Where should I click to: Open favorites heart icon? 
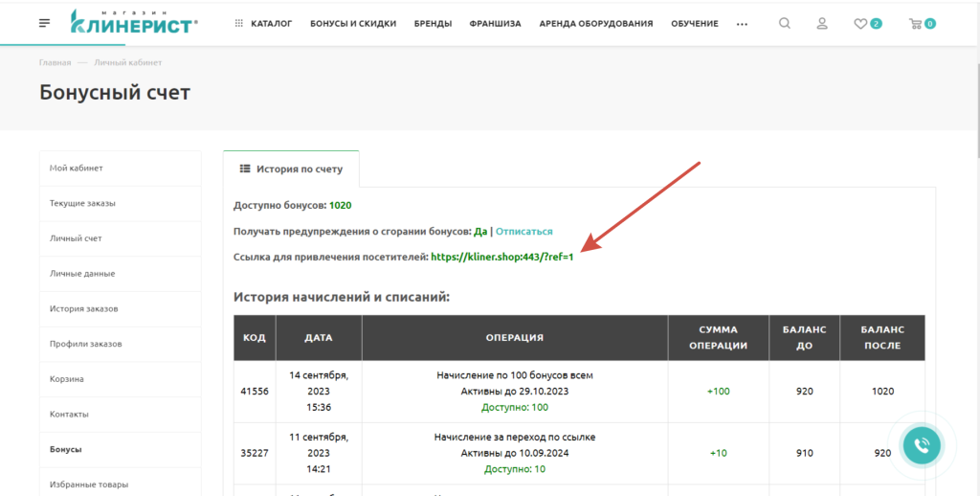(860, 24)
